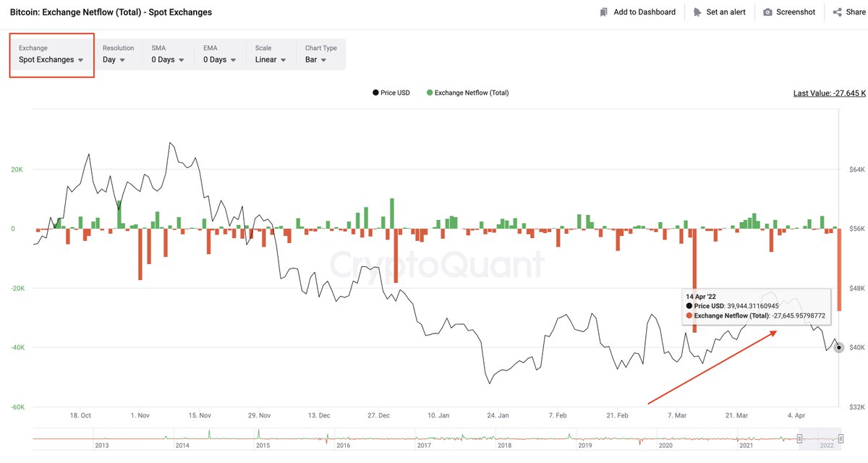
Task: Click the Add to Dashboard label
Action: 644,12
